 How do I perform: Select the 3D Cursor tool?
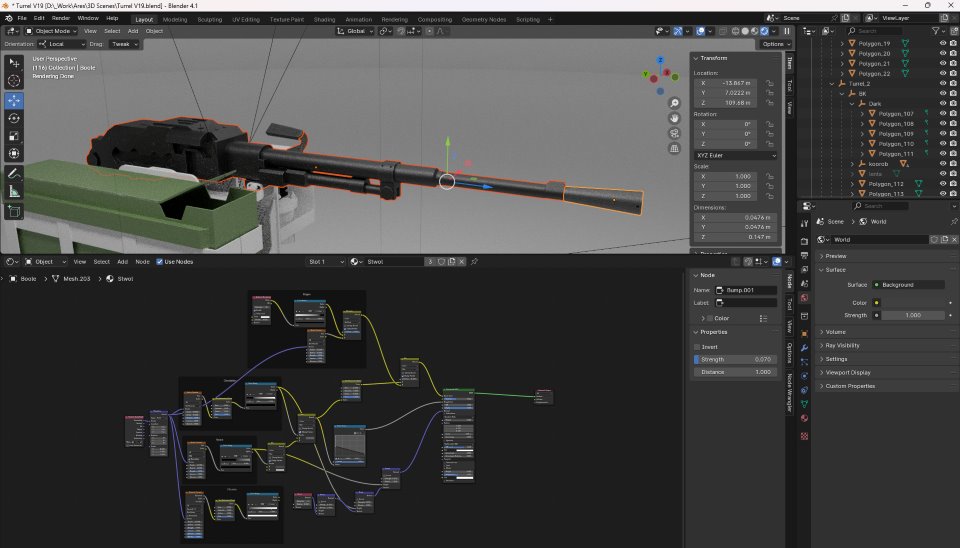click(x=14, y=80)
